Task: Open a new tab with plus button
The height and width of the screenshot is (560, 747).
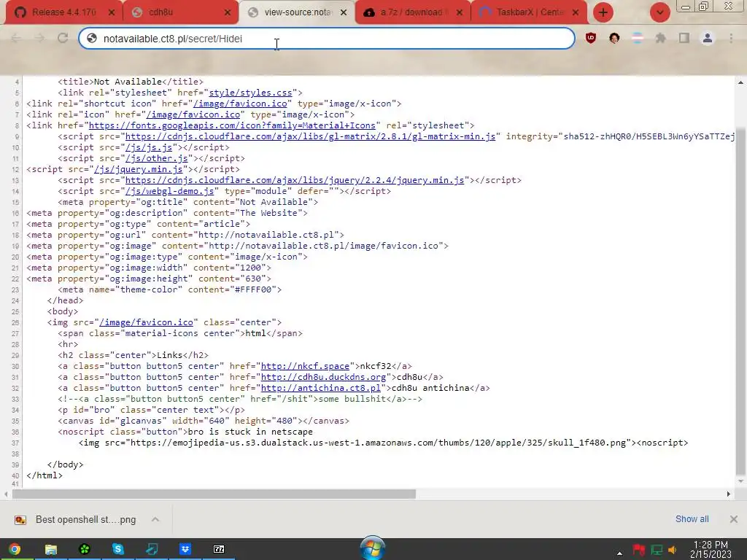Action: (x=603, y=12)
